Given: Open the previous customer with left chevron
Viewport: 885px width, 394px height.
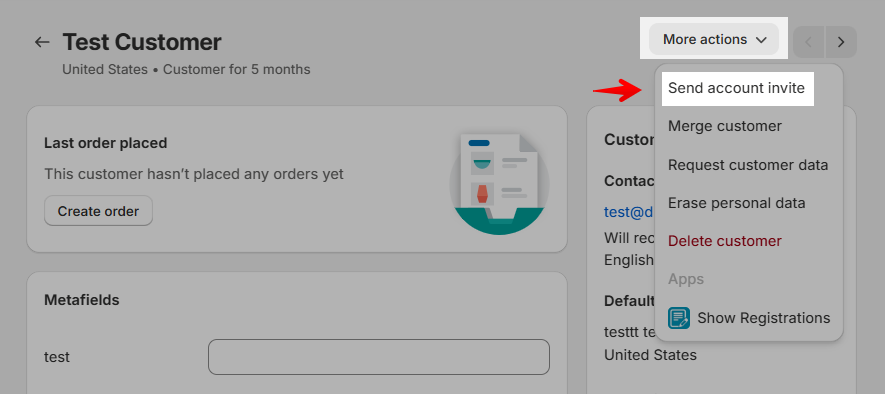Looking at the screenshot, I should [809, 42].
